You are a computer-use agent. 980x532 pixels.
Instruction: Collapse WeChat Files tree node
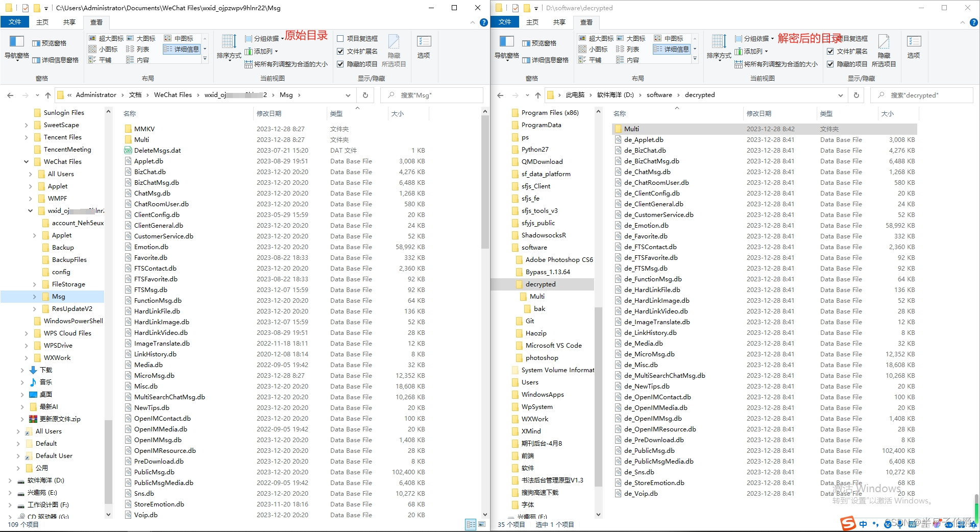tap(26, 162)
